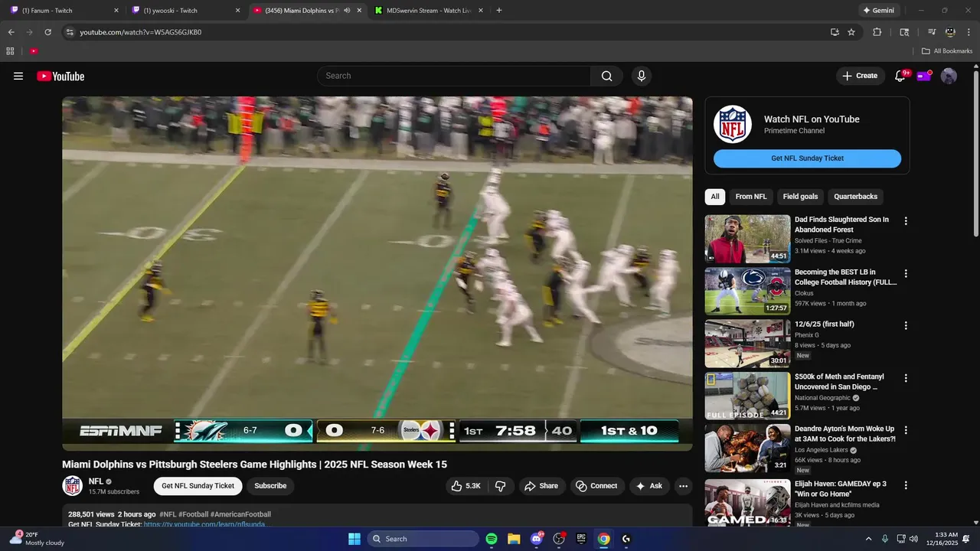The image size is (980, 551).
Task: Open options for Elijah Haven GAMEDAY video
Action: pos(906,485)
